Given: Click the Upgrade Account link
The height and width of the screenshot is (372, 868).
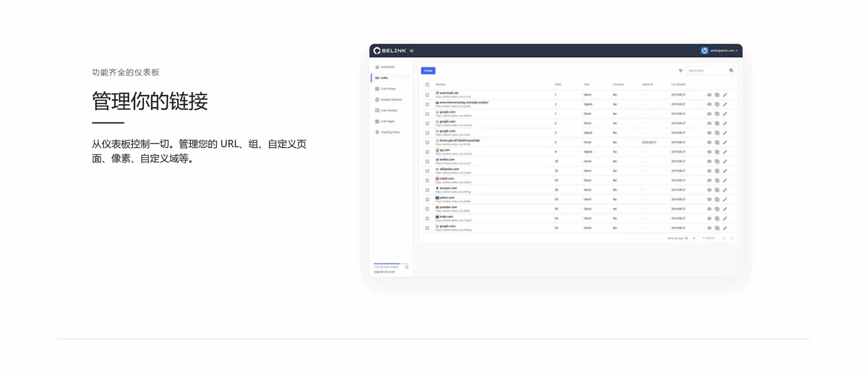Looking at the screenshot, I should click(384, 272).
